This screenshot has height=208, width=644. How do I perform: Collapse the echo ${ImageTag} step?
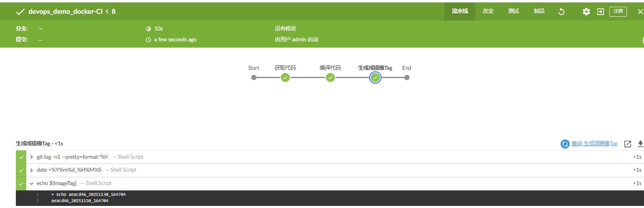[x=32, y=183]
